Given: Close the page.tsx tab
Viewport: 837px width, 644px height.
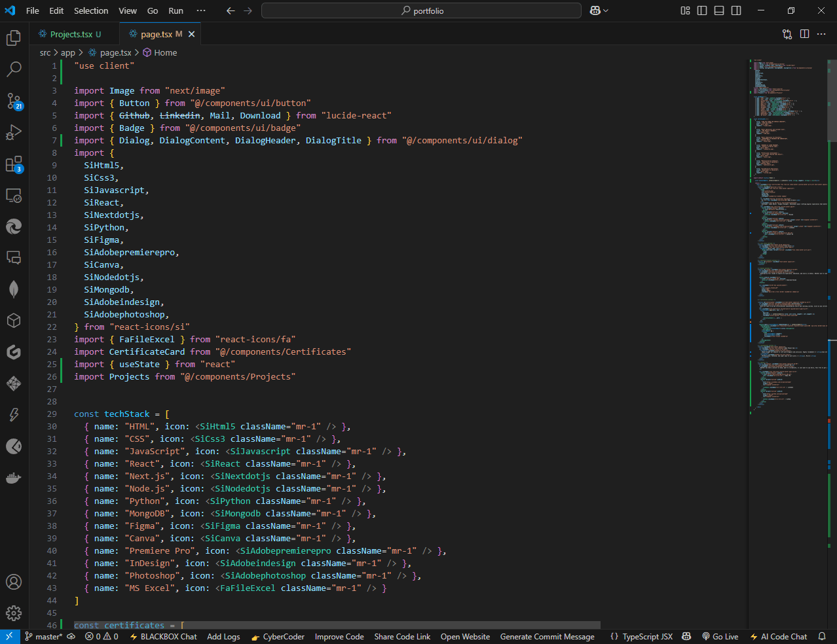Looking at the screenshot, I should point(192,34).
